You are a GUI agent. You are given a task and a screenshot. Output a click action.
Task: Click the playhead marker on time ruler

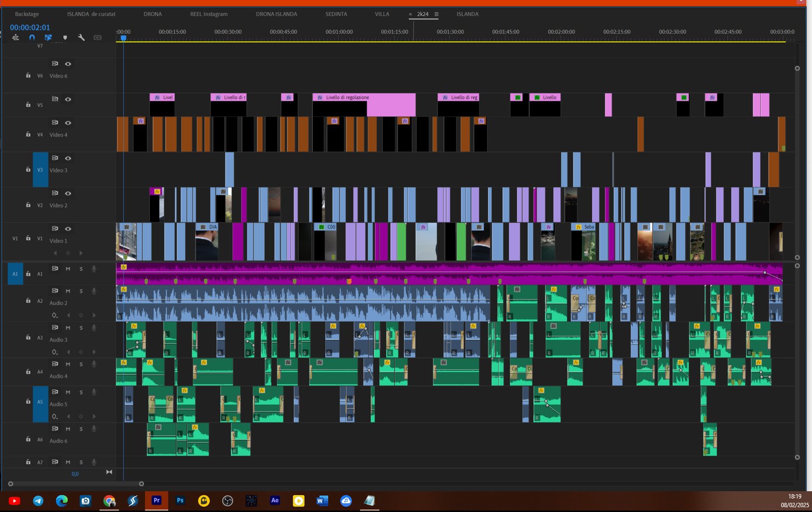point(123,38)
